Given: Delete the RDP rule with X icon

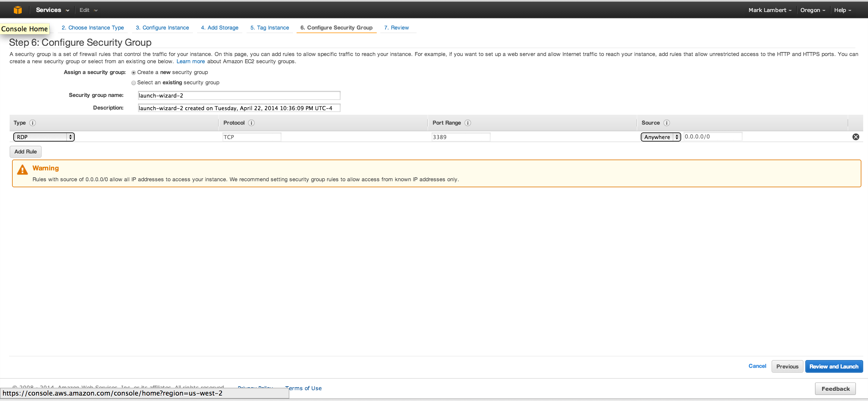Looking at the screenshot, I should click(x=856, y=137).
